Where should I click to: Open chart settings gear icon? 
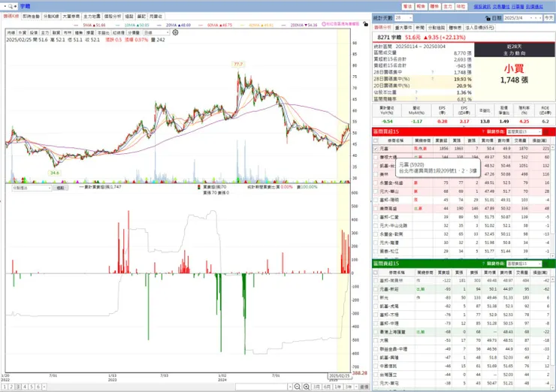(x=175, y=32)
